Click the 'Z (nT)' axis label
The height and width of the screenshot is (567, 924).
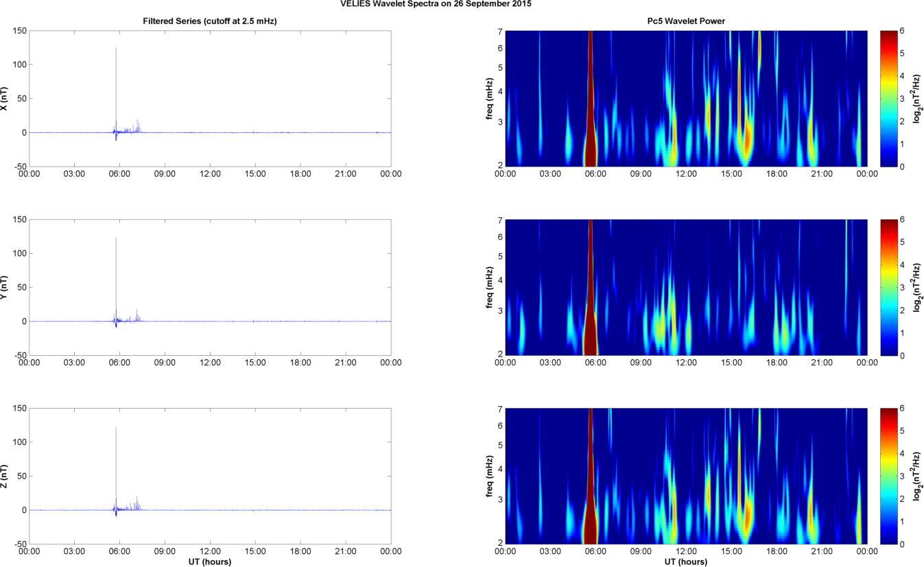pyautogui.click(x=5, y=476)
